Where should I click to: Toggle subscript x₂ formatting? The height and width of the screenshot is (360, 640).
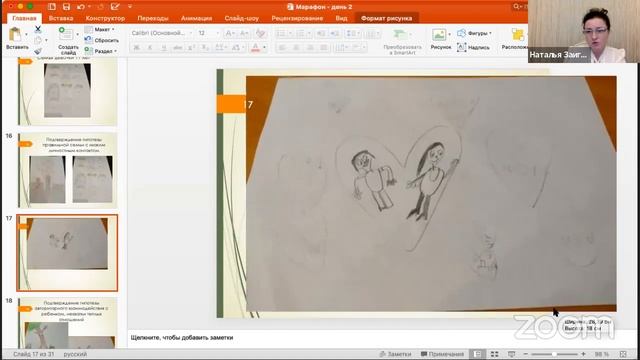(205, 48)
